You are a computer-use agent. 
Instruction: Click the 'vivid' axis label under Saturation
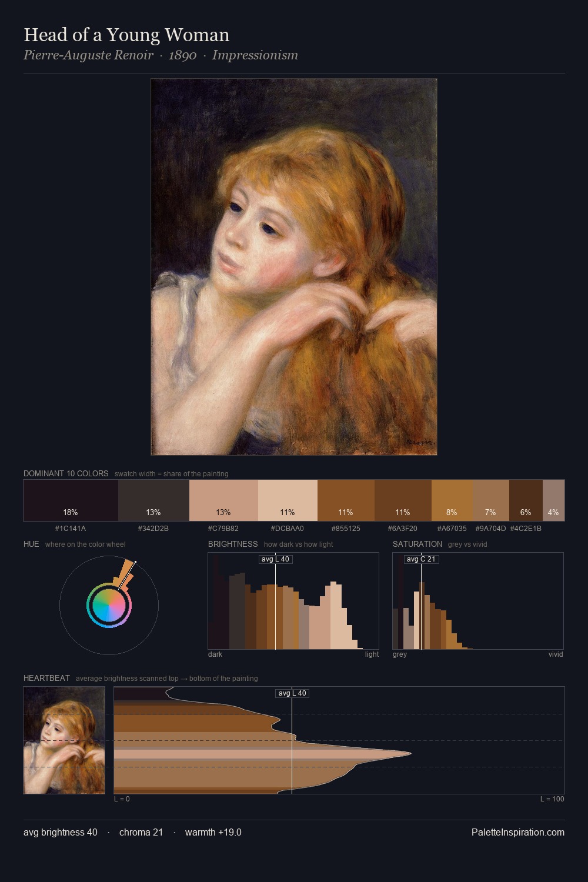556,654
